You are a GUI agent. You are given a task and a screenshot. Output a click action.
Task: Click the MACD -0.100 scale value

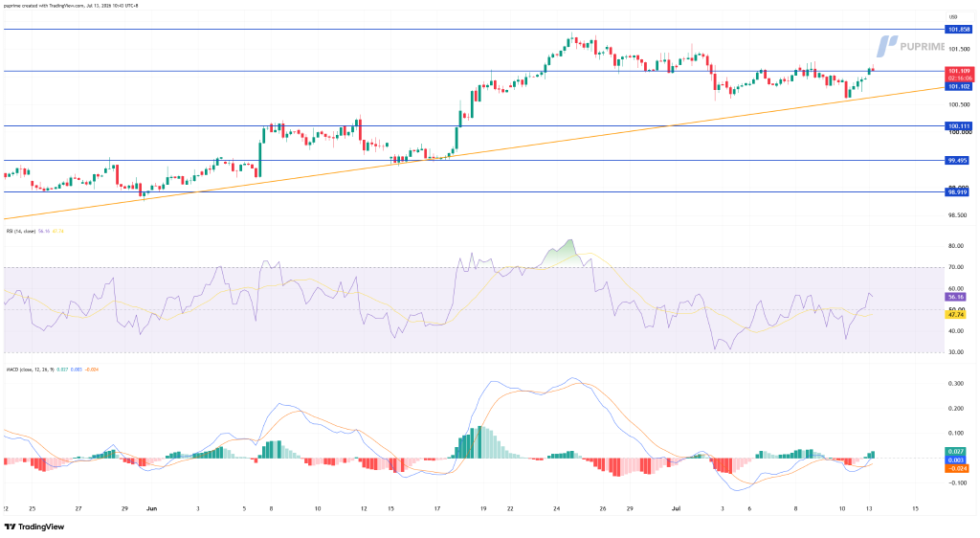pyautogui.click(x=956, y=483)
